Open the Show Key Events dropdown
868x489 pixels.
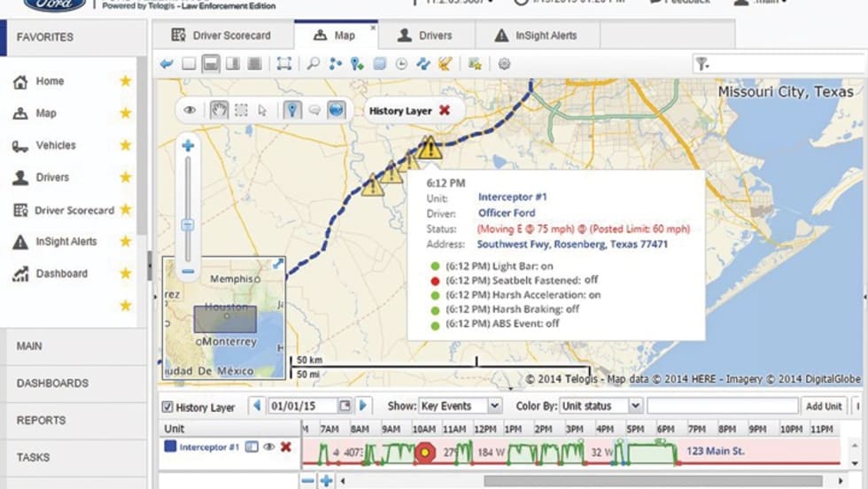(460, 406)
